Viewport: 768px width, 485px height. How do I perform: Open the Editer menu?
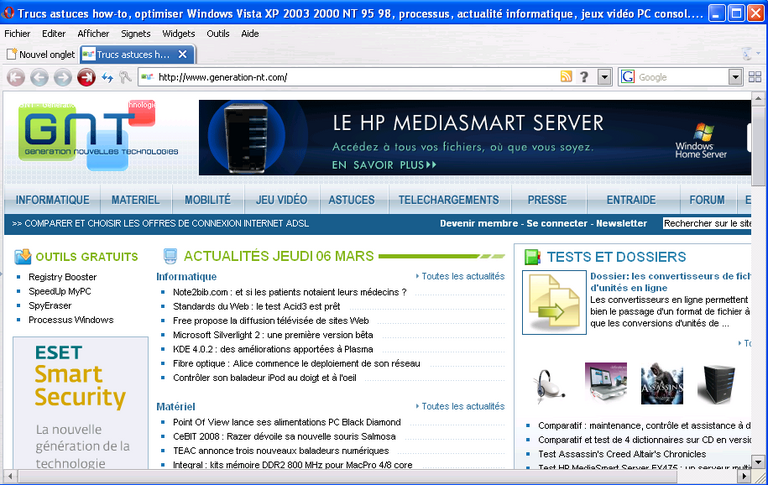(53, 33)
